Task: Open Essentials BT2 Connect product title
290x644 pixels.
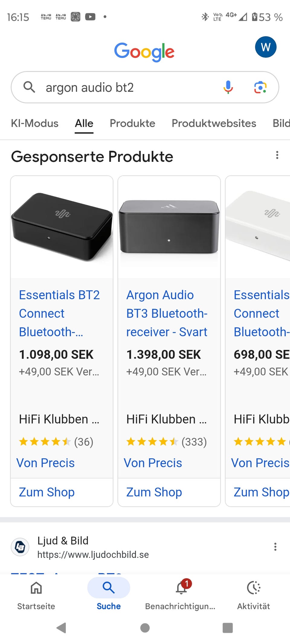Action: pos(59,313)
